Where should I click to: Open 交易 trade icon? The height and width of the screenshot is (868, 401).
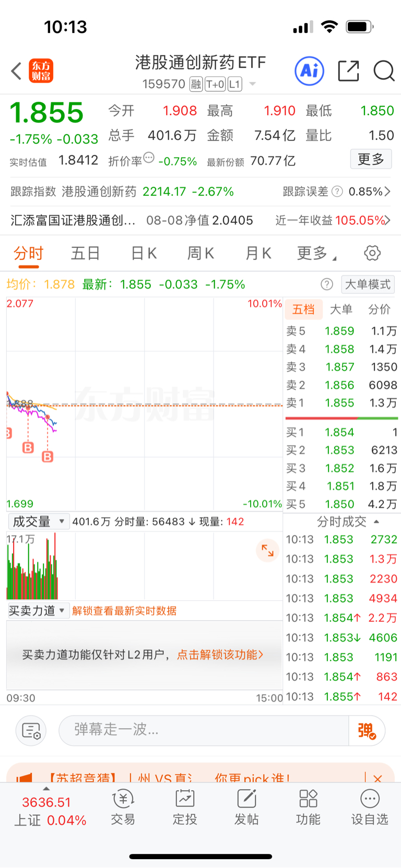(123, 807)
